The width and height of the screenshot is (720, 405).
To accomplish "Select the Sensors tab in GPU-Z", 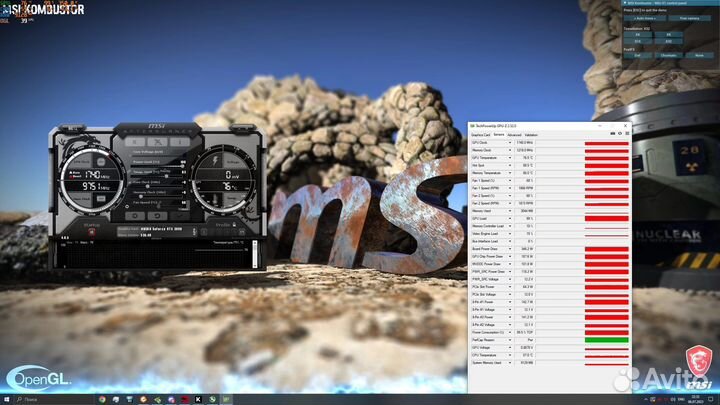I will (499, 135).
